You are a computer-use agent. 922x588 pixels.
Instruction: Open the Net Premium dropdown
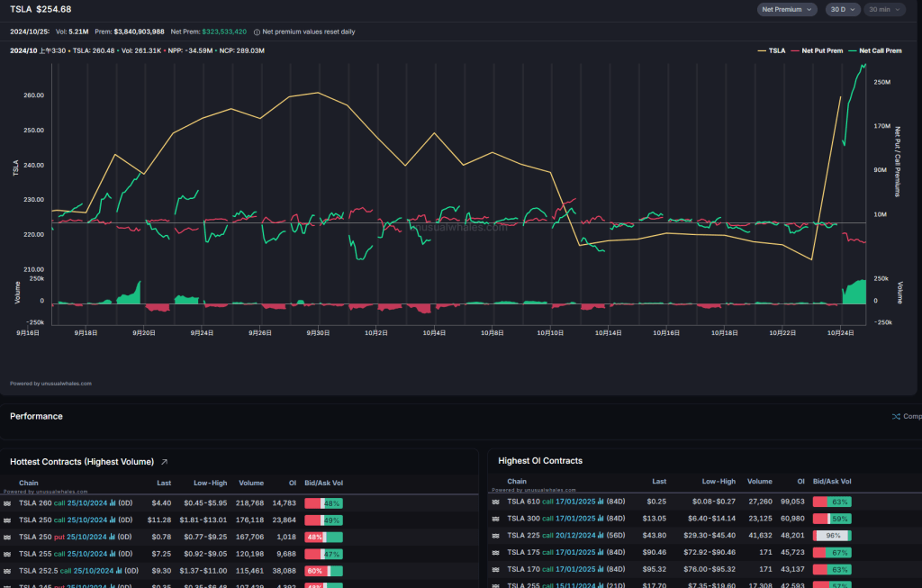coord(787,9)
